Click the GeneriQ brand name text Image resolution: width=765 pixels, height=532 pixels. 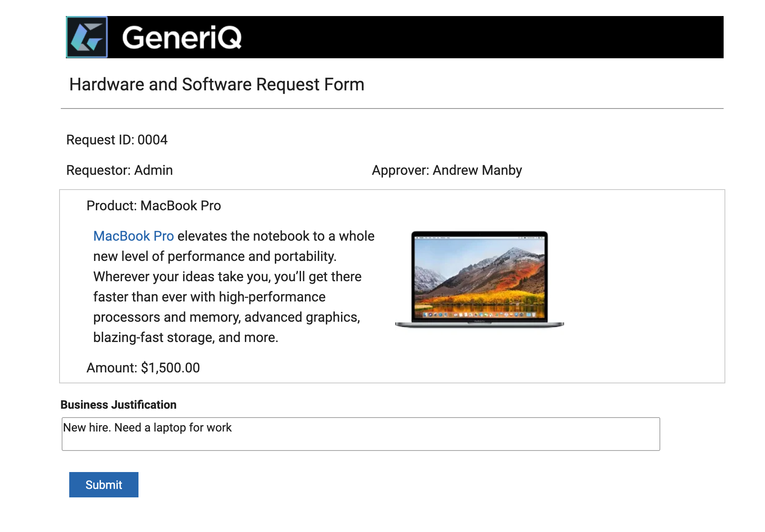click(182, 38)
